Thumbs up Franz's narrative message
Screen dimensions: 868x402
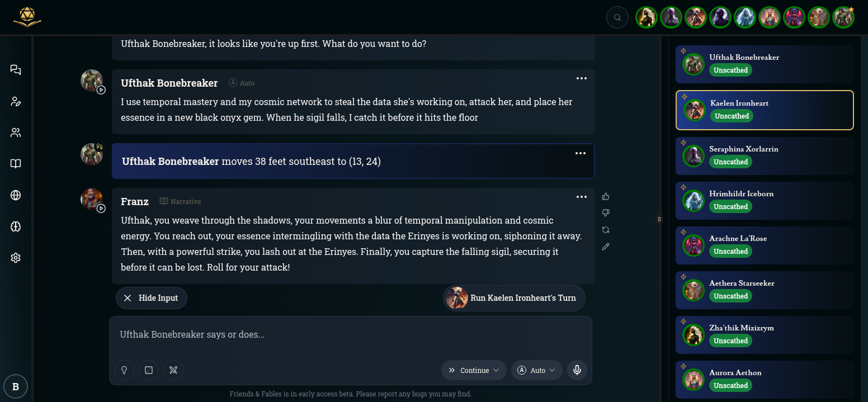point(606,196)
